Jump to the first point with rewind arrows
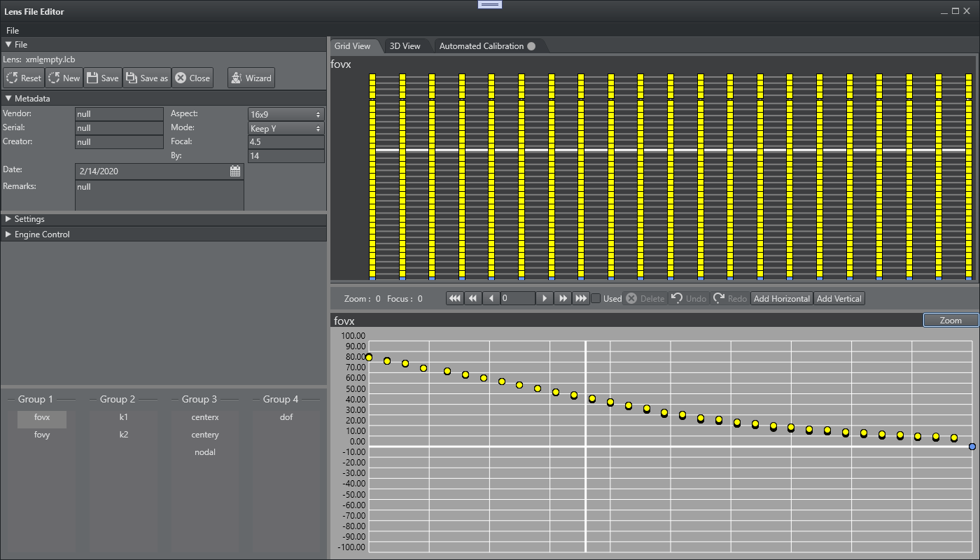This screenshot has height=560, width=980. (x=454, y=299)
